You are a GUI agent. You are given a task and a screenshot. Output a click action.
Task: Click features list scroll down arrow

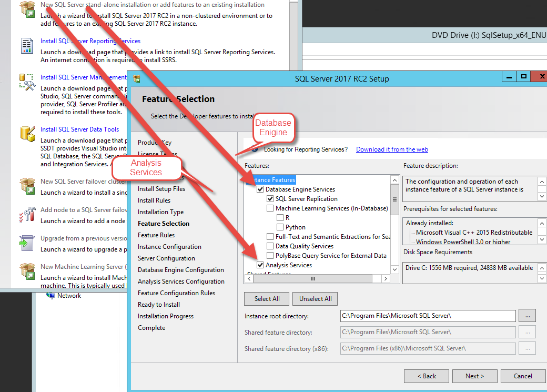coord(394,269)
